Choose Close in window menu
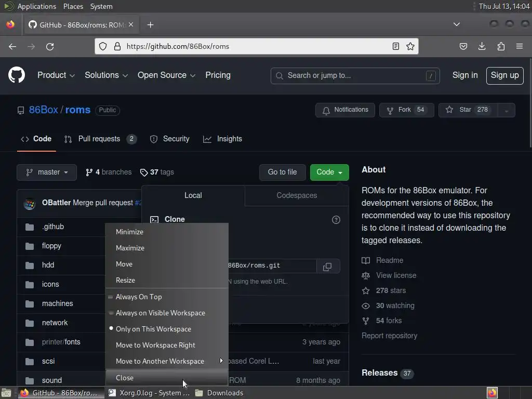Screen dimensions: 532x399 coord(167,378)
